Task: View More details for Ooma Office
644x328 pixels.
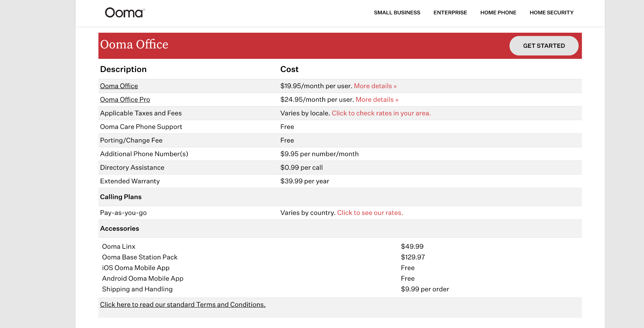Action: click(375, 86)
